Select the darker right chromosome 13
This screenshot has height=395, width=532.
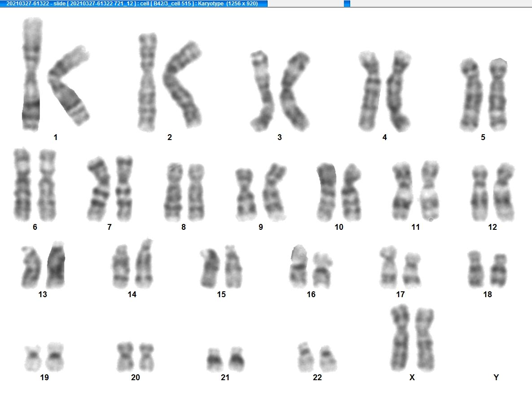point(56,265)
